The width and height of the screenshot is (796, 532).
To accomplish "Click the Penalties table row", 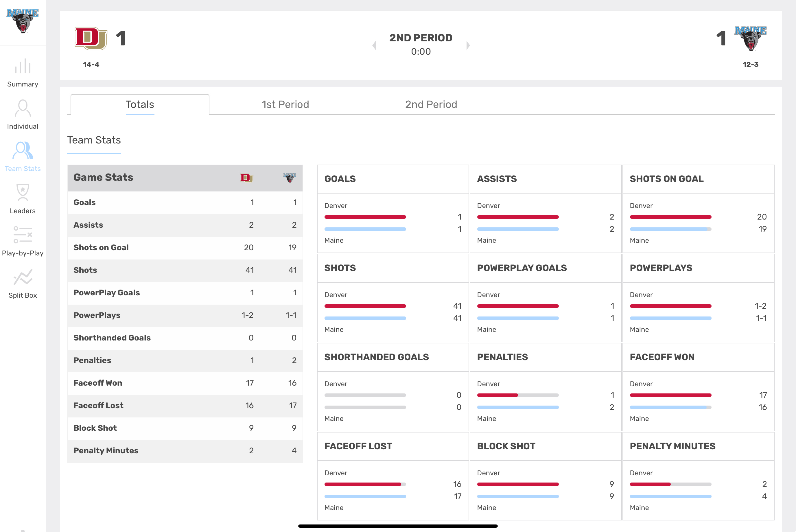I will pos(185,361).
